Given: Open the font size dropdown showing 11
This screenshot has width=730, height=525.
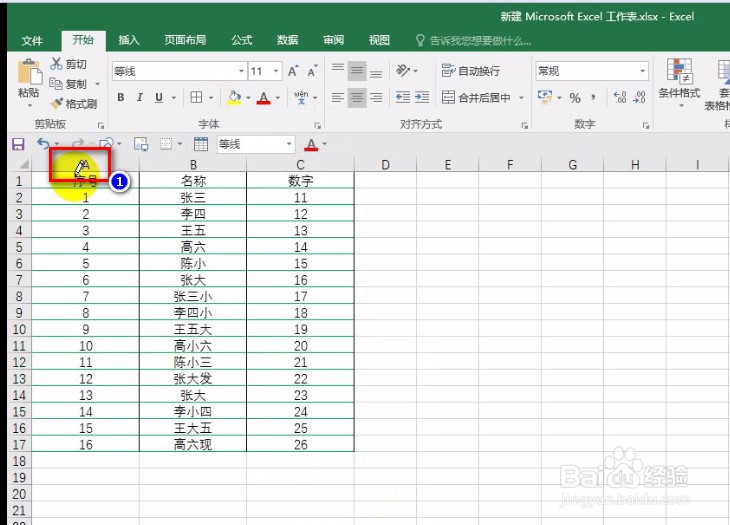Looking at the screenshot, I should [276, 71].
